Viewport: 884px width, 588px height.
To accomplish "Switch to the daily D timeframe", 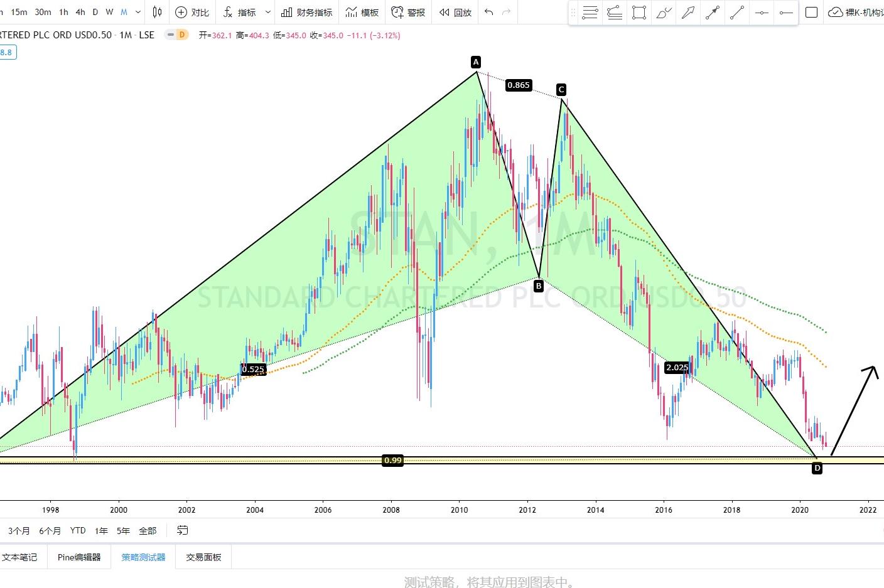I will coord(95,12).
